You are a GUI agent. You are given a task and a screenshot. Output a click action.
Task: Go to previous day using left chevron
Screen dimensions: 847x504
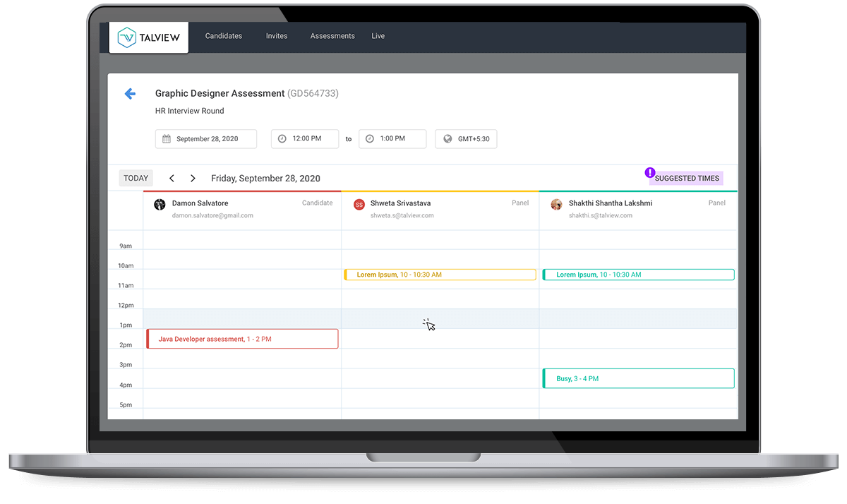(172, 179)
